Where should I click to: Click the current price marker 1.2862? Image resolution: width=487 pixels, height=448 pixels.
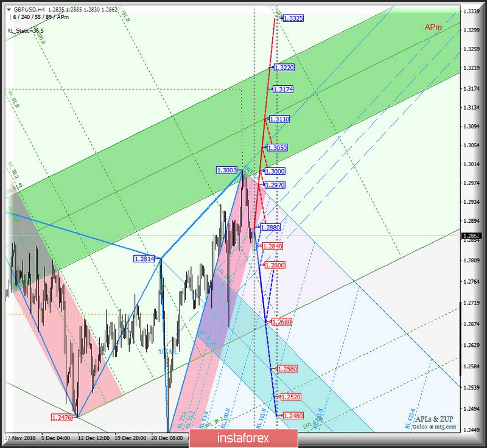(x=471, y=236)
